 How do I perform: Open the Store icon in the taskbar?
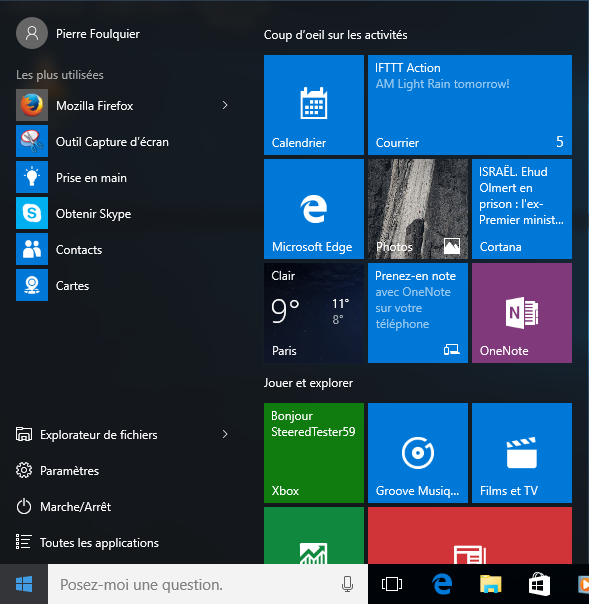(x=539, y=584)
